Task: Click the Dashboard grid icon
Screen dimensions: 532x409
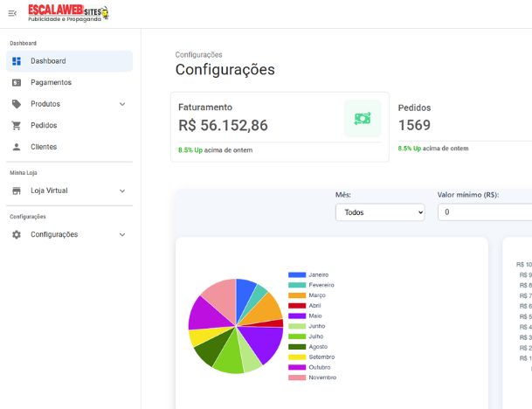Action: point(17,61)
